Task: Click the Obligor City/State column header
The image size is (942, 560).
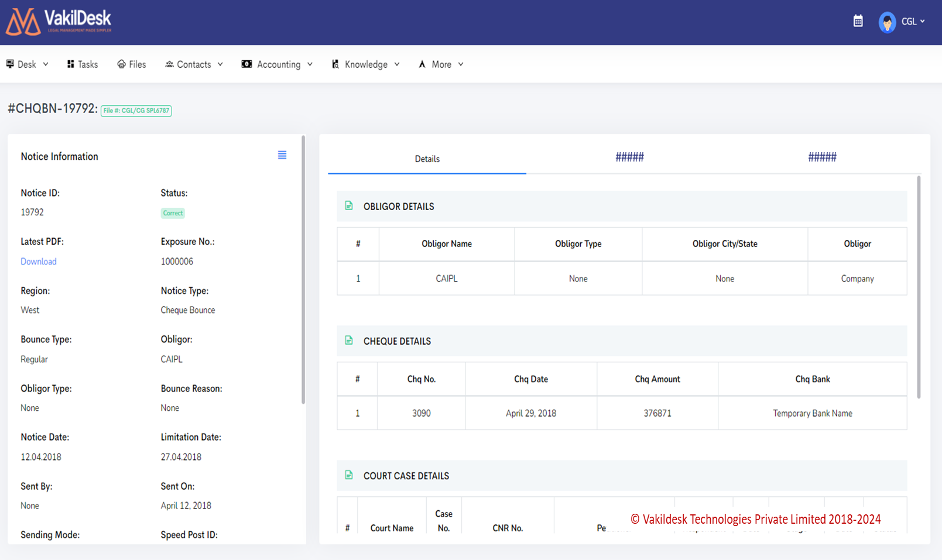Action: tap(725, 244)
